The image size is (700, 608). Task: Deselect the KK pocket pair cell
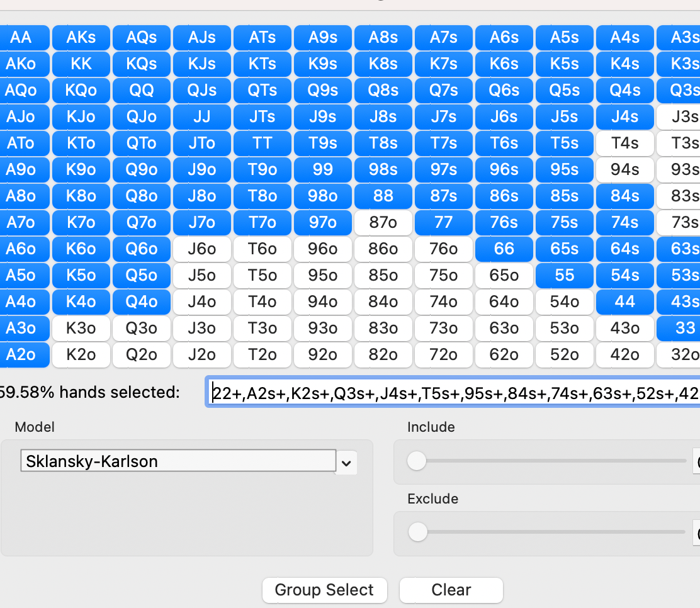(81, 64)
